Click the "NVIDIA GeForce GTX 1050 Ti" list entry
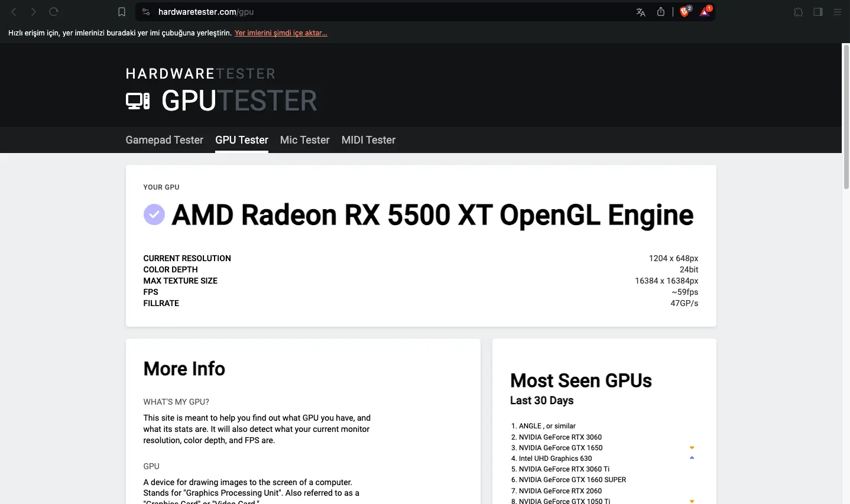Screen dimensions: 850x504 click(564, 500)
